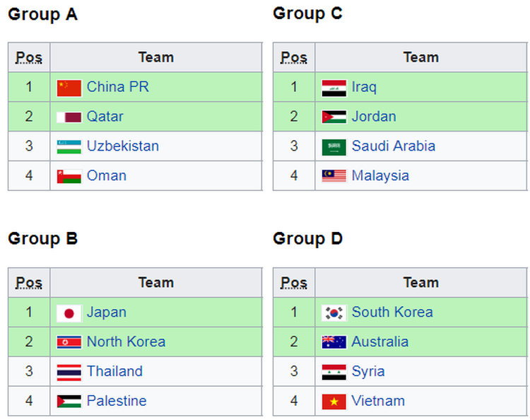Click the Australia flag icon
This screenshot has height=420, width=530.
pos(334,342)
